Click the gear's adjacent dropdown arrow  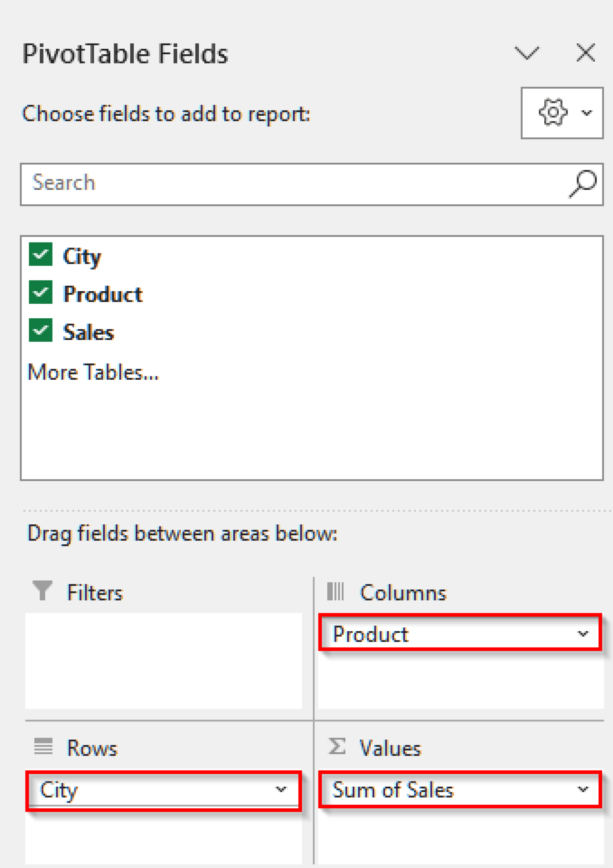tap(587, 112)
